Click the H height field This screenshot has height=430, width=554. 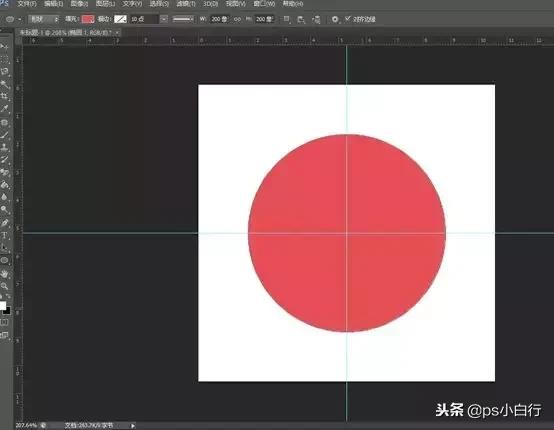click(265, 19)
